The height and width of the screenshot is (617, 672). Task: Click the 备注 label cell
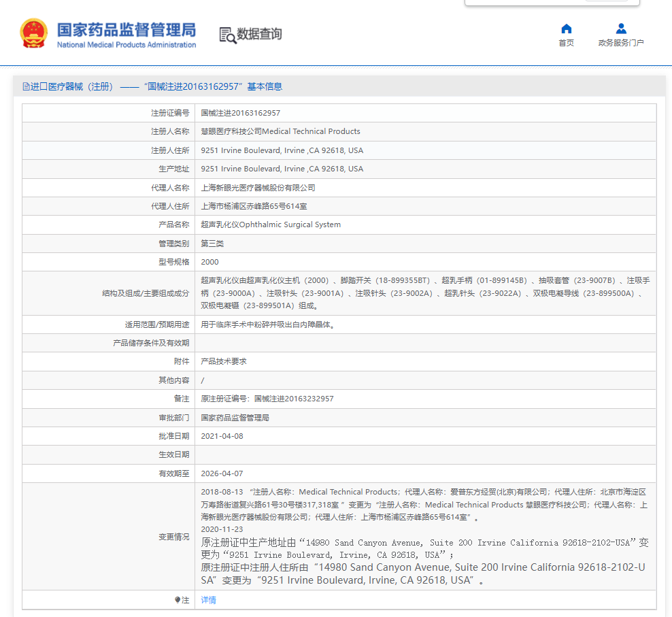click(x=108, y=399)
